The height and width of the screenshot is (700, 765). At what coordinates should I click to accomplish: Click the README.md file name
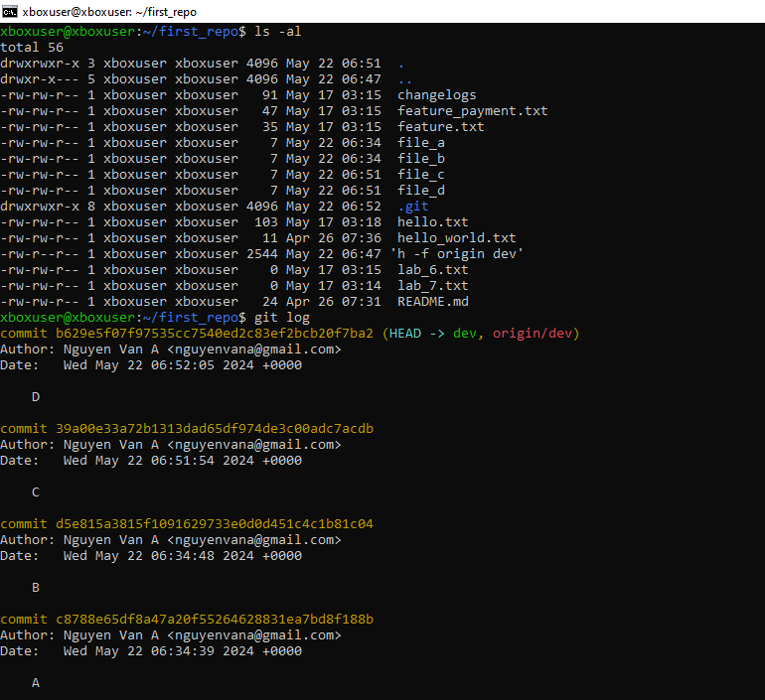tap(432, 302)
